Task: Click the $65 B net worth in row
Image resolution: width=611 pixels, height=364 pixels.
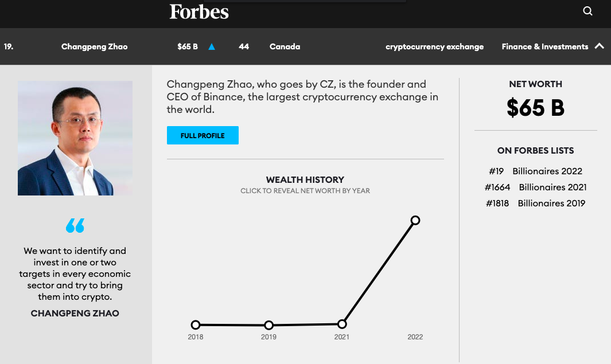Action: pyautogui.click(x=188, y=46)
